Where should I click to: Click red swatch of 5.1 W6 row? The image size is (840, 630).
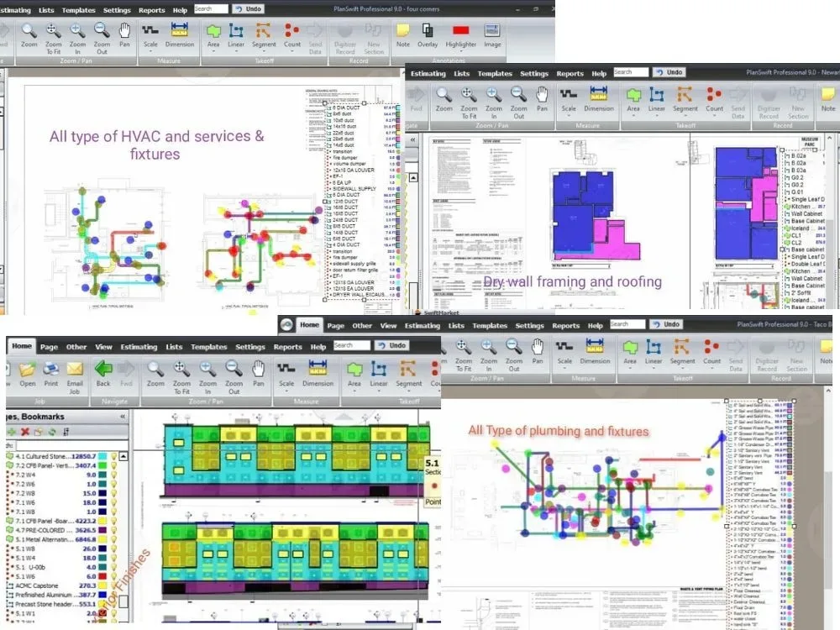(102, 576)
